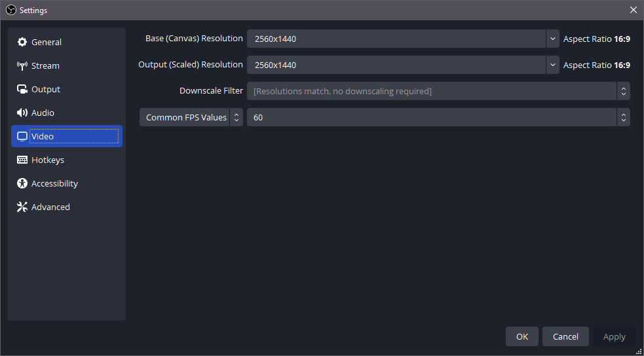Click the General gear icon
This screenshot has width=644, height=356.
[x=22, y=43]
